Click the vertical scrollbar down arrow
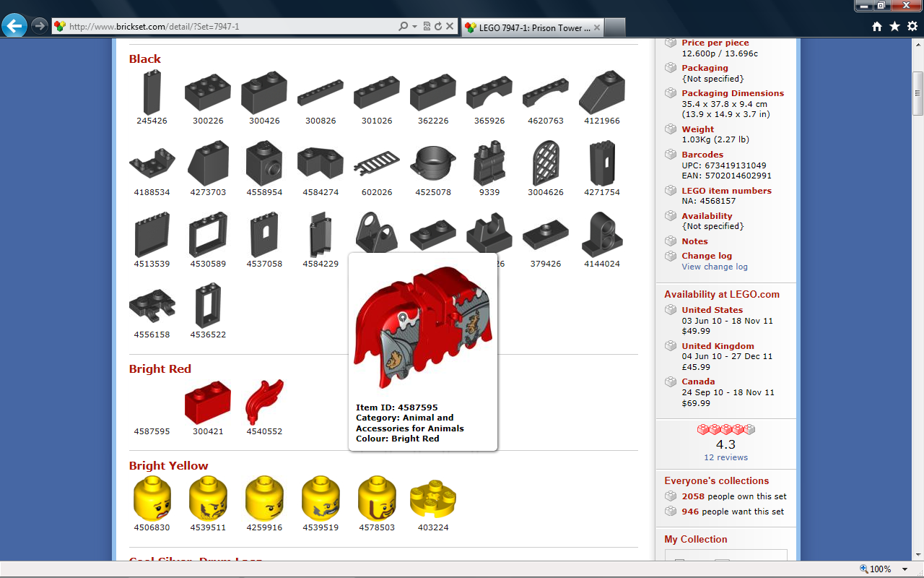The image size is (924, 578). pyautogui.click(x=918, y=553)
